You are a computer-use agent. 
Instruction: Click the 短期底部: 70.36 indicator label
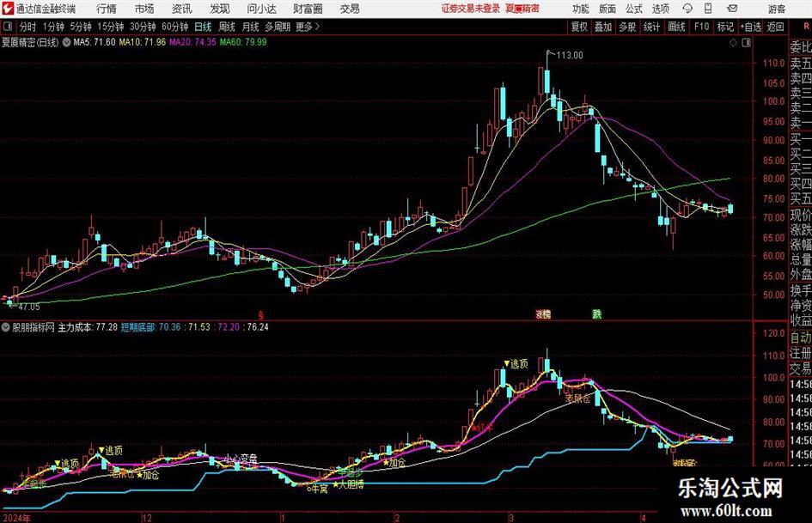point(150,327)
